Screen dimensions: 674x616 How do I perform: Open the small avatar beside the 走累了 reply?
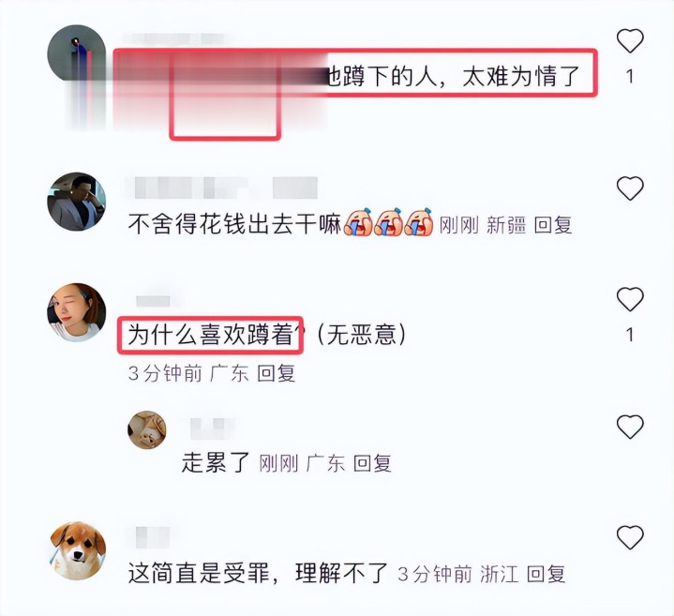pos(147,429)
